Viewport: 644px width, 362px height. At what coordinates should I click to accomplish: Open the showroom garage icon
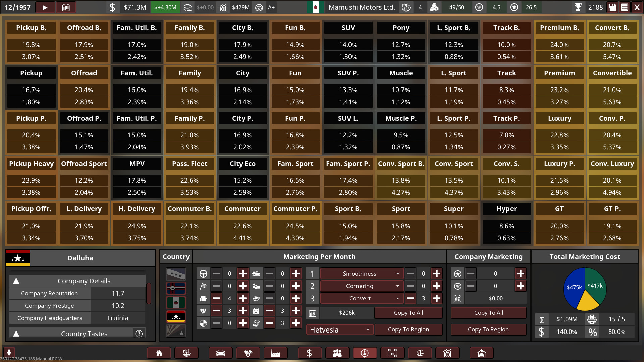(481, 353)
